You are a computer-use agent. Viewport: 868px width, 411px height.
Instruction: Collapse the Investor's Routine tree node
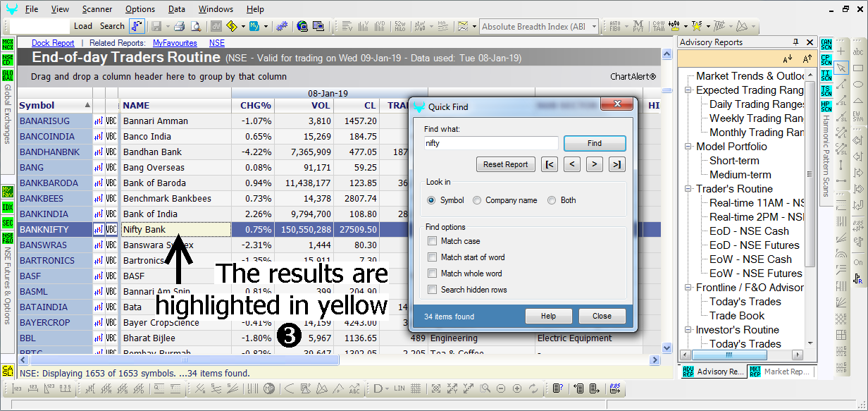[688, 330]
